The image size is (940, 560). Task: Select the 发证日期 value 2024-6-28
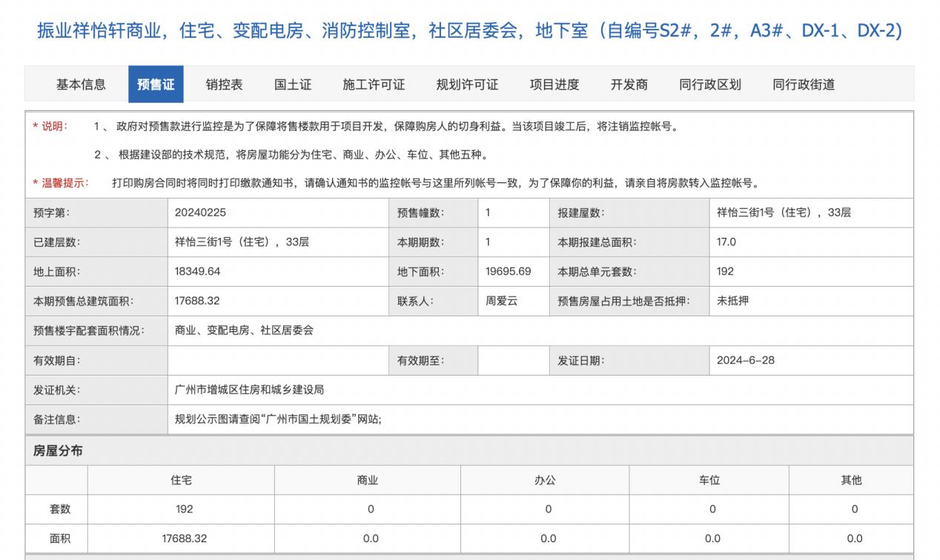[746, 361]
